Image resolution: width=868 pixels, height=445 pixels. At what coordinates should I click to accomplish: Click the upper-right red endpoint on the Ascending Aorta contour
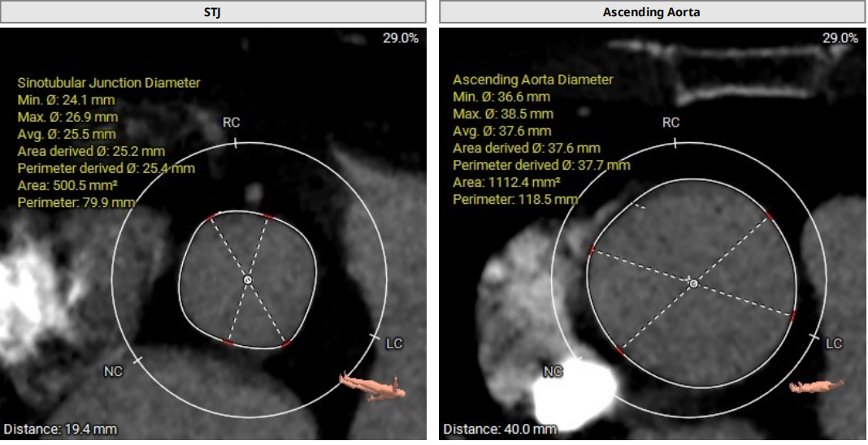(x=770, y=215)
